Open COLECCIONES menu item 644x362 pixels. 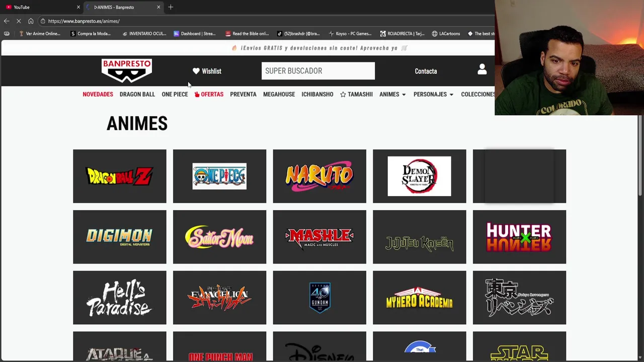[x=478, y=95]
